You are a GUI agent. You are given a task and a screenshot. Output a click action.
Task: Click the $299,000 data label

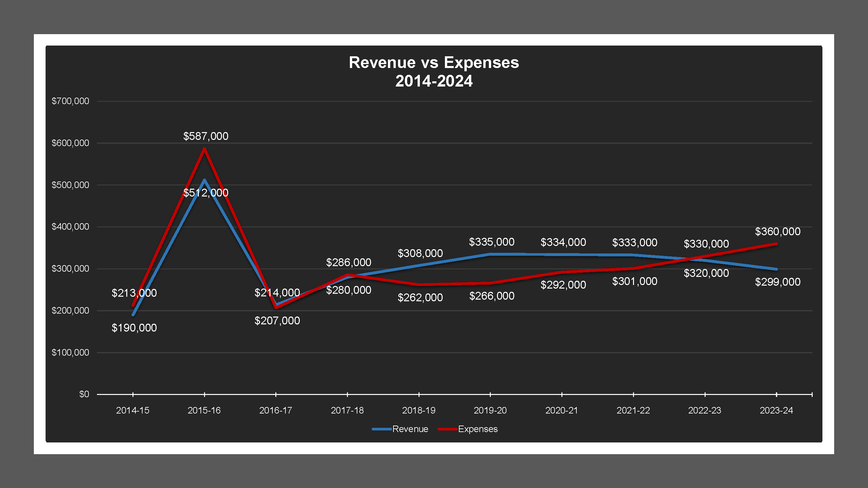[x=778, y=282]
